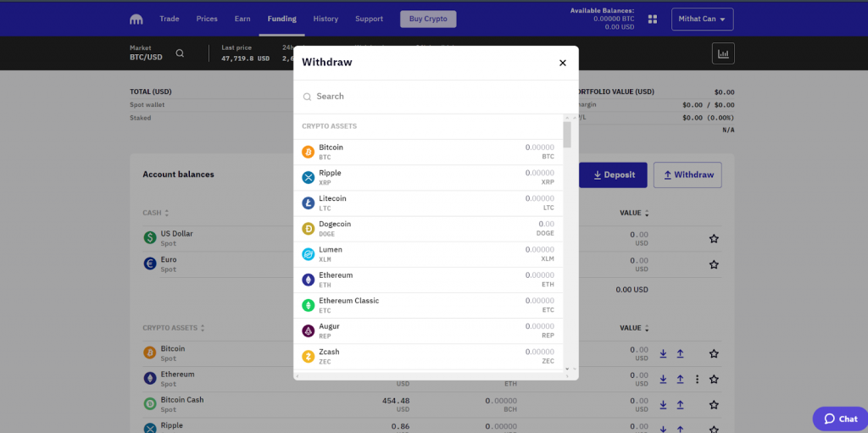Click deposit arrow in Bitcoin Cash row
This screenshot has height=433, width=868.
click(663, 405)
